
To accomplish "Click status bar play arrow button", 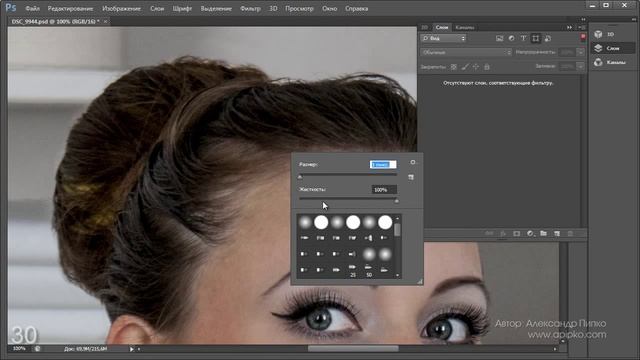I will tap(131, 349).
